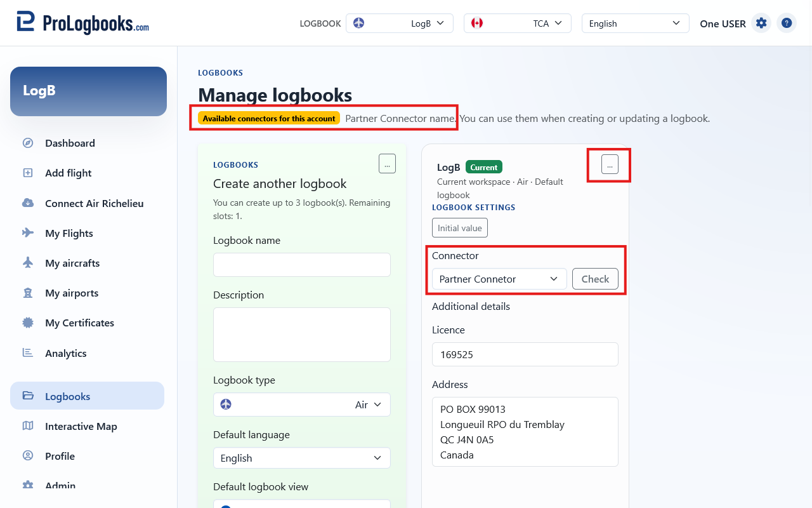Click the One USER account name
This screenshot has width=812, height=508.
point(723,23)
